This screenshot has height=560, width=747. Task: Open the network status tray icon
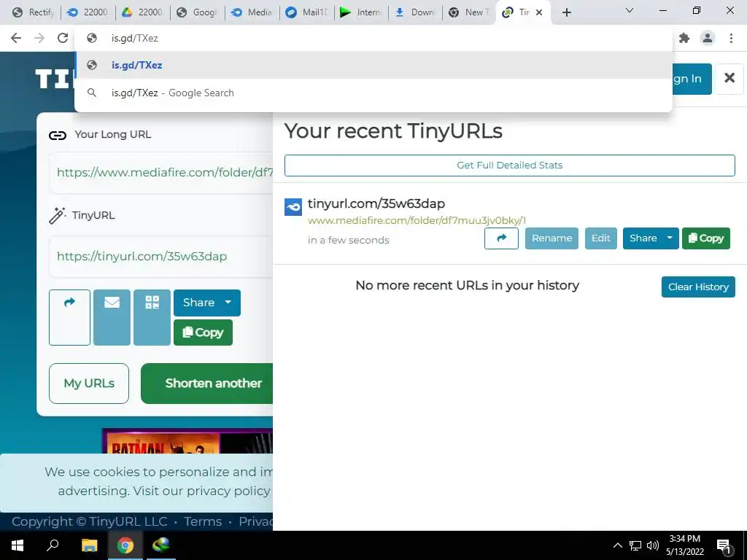[635, 545]
